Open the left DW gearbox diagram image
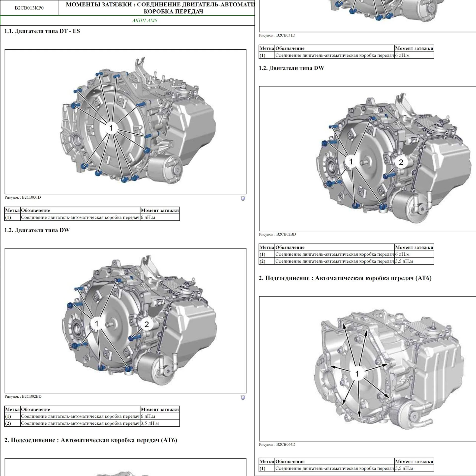This screenshot has width=476, height=476. tap(125, 321)
